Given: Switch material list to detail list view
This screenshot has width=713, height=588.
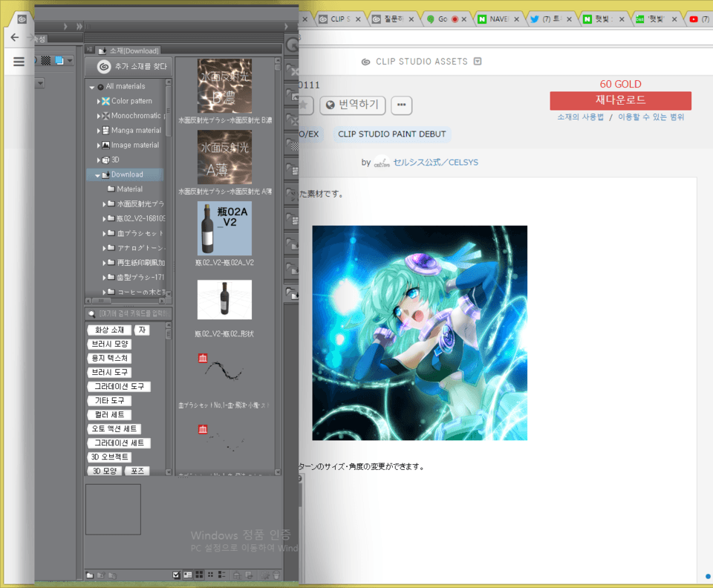Looking at the screenshot, I should pos(222,575).
